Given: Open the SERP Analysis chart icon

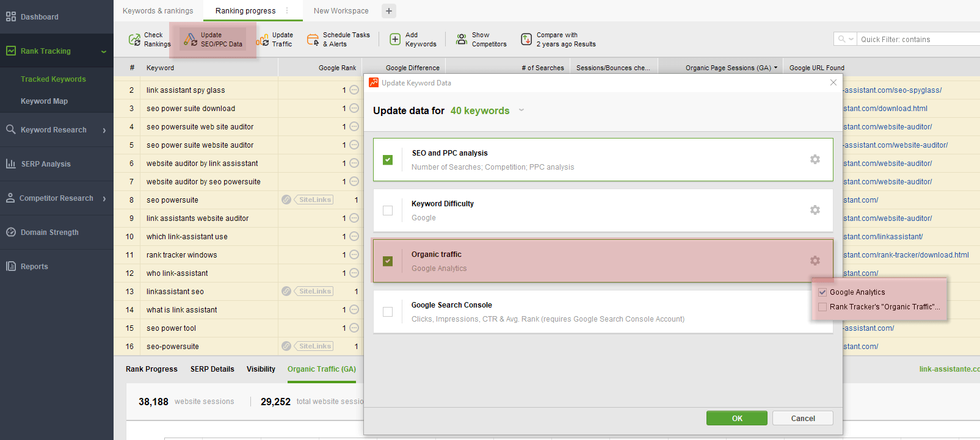Looking at the screenshot, I should tap(10, 164).
